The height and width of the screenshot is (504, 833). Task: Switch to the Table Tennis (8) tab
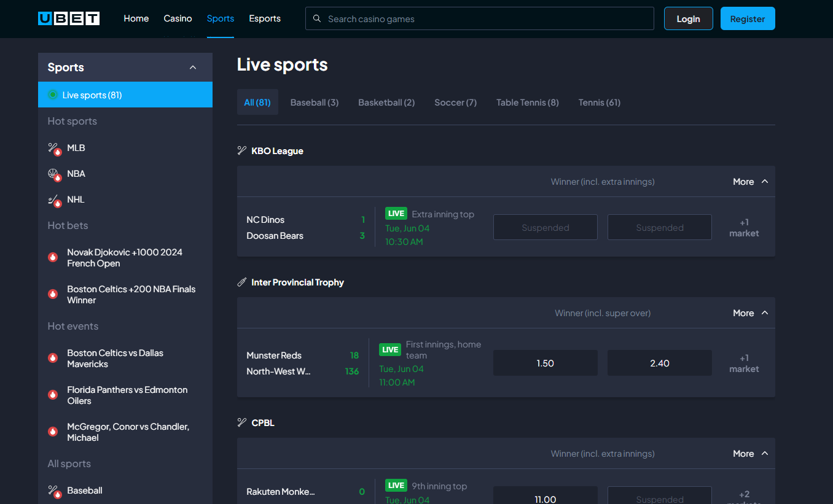point(528,103)
